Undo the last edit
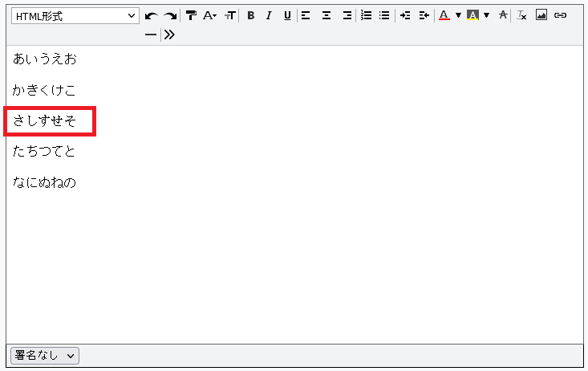Viewport: 588px width, 371px height. [x=151, y=16]
